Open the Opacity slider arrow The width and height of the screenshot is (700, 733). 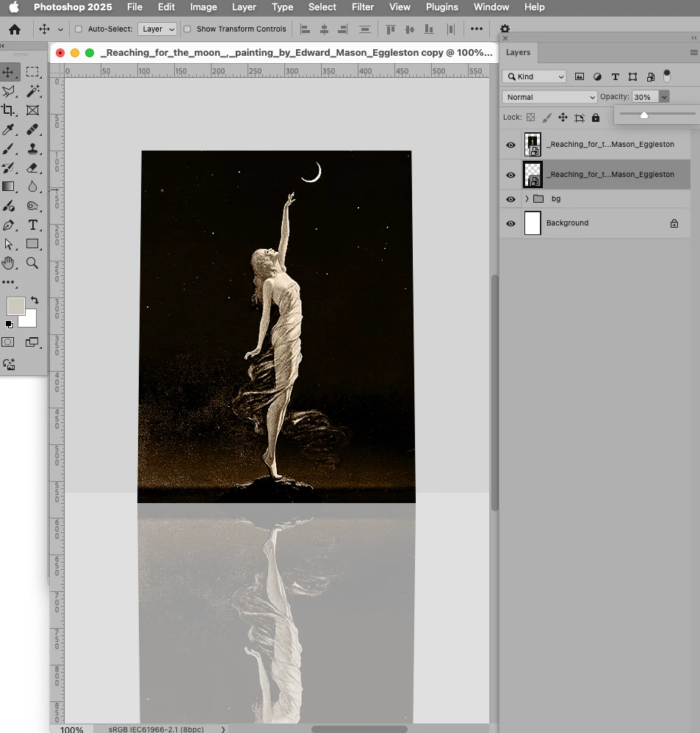tap(664, 97)
